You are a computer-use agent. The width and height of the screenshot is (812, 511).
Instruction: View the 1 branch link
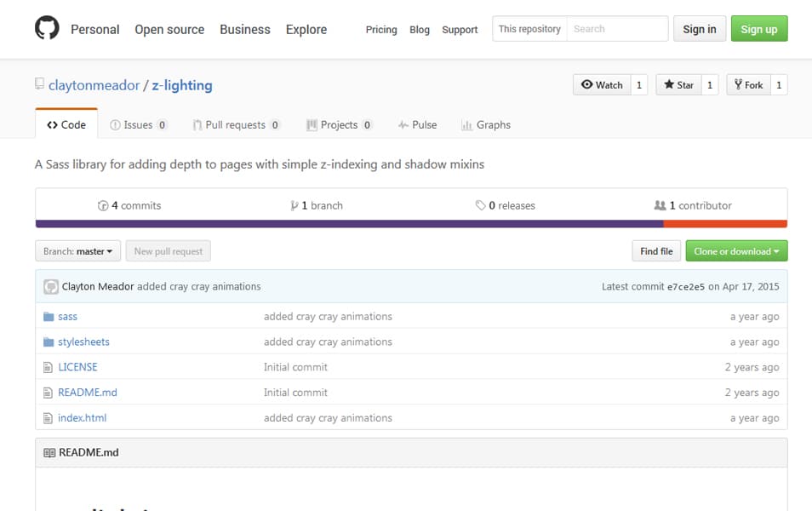point(317,206)
